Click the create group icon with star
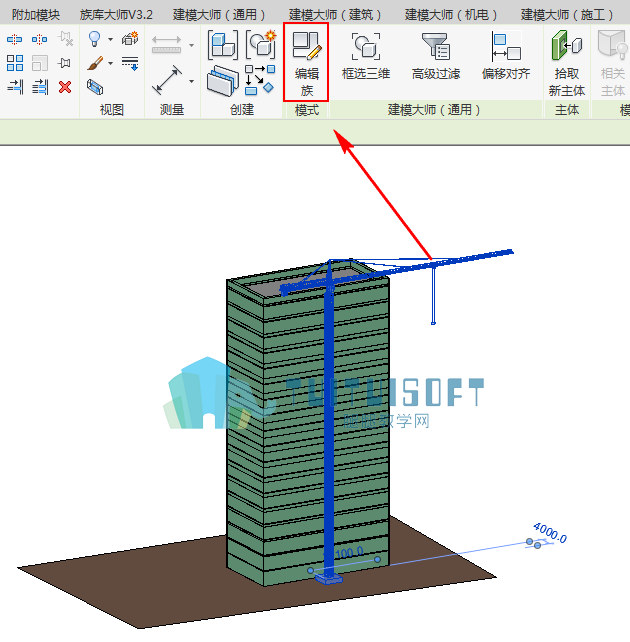Viewport: 630px width, 642px height. pyautogui.click(x=261, y=44)
